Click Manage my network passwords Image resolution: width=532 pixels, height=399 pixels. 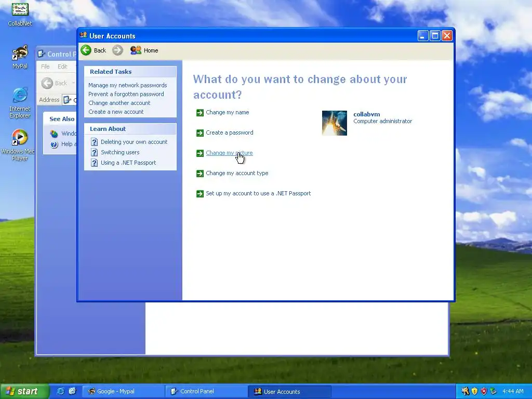coord(128,85)
